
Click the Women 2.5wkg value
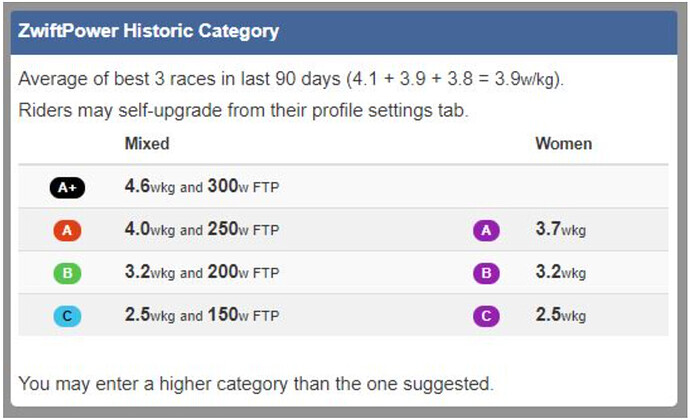pyautogui.click(x=561, y=315)
